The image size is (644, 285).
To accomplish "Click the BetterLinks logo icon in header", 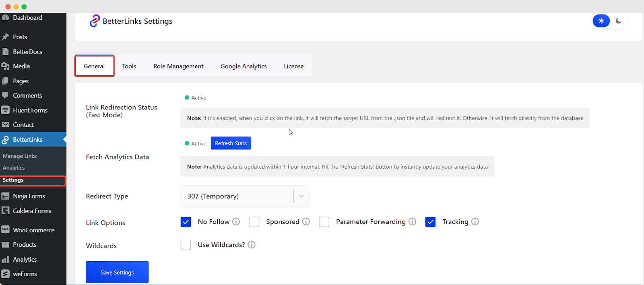I will (x=95, y=21).
